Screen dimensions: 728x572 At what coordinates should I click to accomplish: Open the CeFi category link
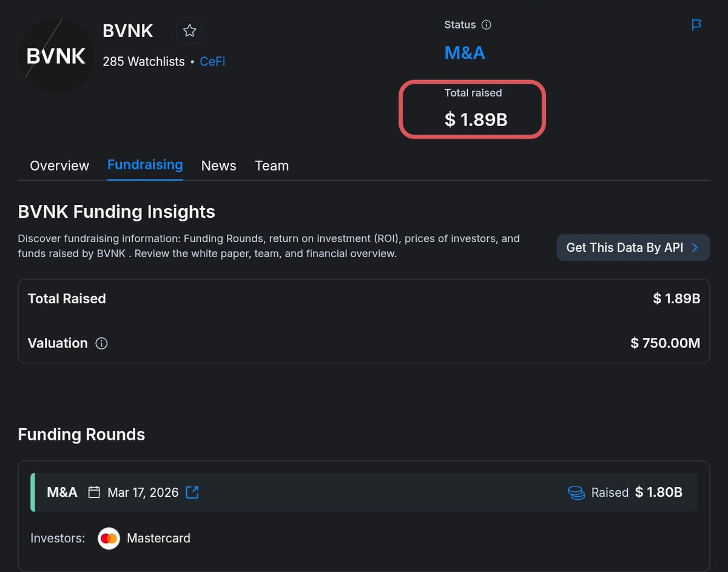[x=212, y=61]
